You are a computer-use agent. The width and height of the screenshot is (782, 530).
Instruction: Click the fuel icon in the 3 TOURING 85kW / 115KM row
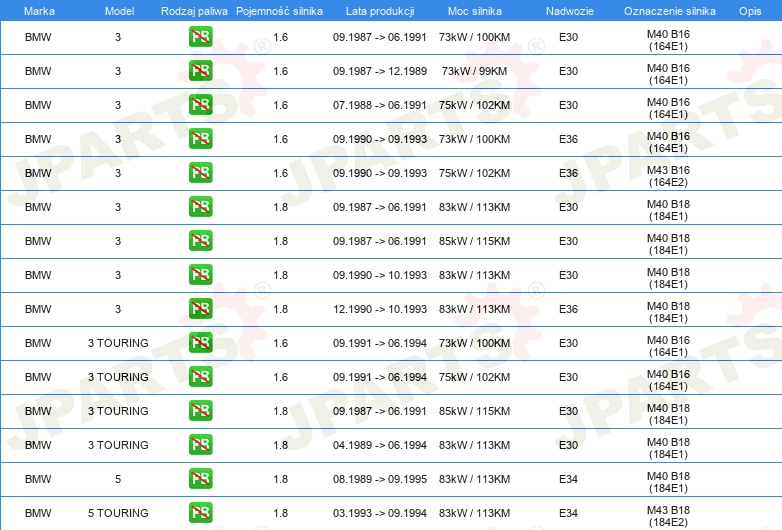[200, 411]
